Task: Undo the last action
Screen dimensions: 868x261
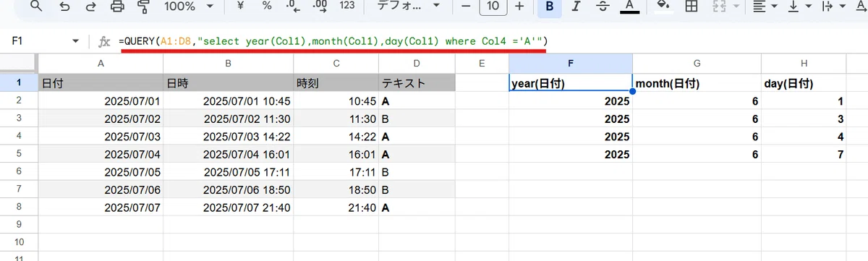Action: pyautogui.click(x=64, y=7)
